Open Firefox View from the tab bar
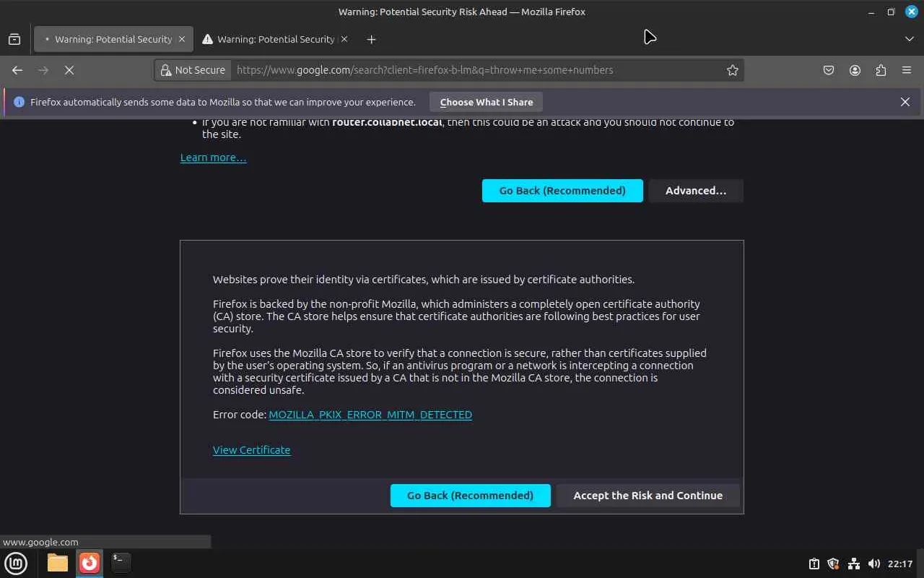 (x=14, y=39)
